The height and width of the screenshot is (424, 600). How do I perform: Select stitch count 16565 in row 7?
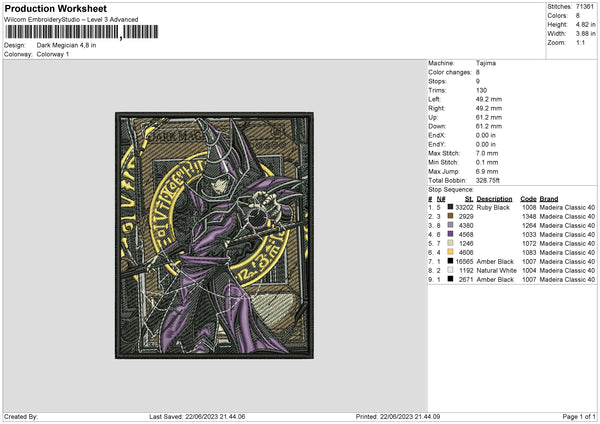pos(465,261)
